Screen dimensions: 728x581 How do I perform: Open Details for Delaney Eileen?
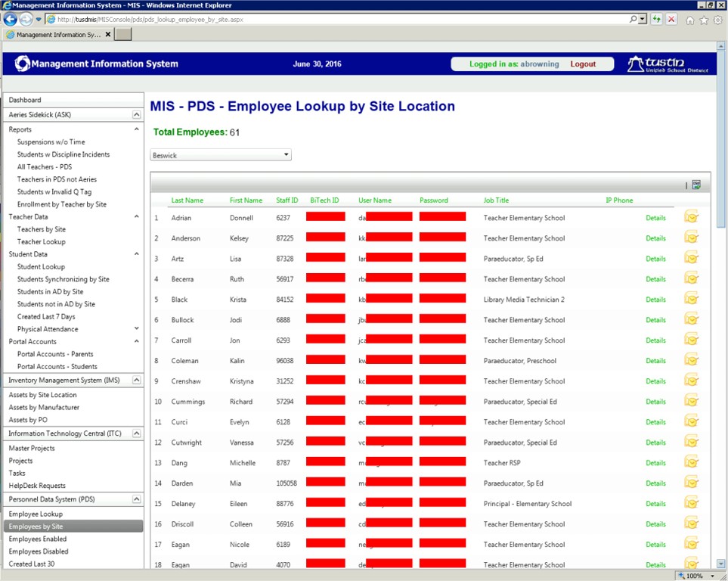(655, 504)
